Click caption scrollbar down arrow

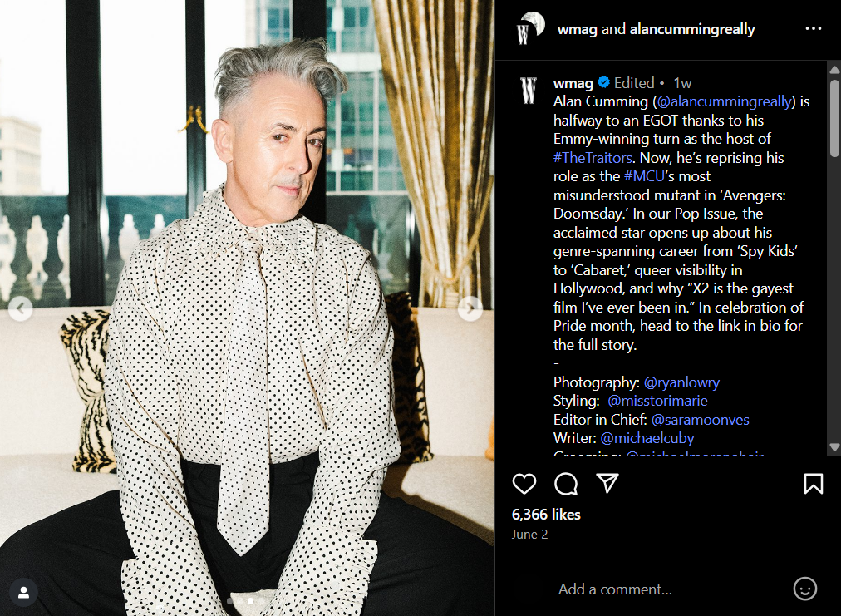[x=834, y=446]
